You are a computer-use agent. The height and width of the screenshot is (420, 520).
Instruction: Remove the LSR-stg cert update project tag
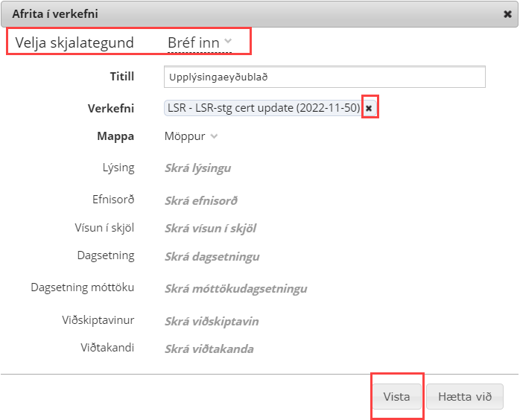click(369, 109)
